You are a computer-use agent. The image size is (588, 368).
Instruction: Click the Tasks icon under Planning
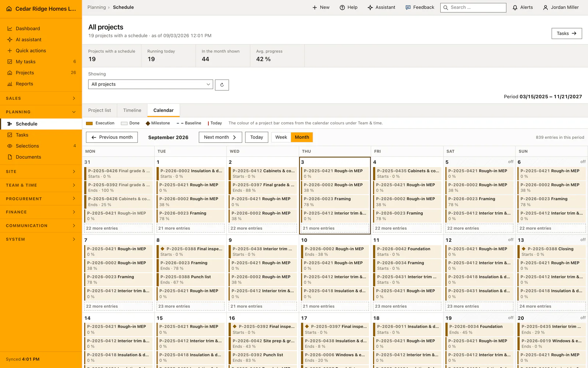coord(10,135)
